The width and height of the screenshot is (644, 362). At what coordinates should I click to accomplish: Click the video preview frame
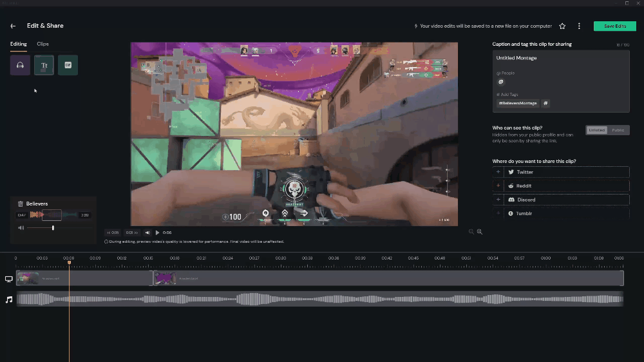pyautogui.click(x=294, y=134)
